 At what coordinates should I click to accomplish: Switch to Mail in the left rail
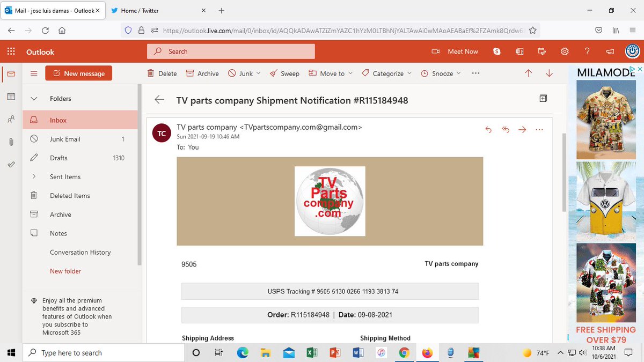[x=11, y=73]
